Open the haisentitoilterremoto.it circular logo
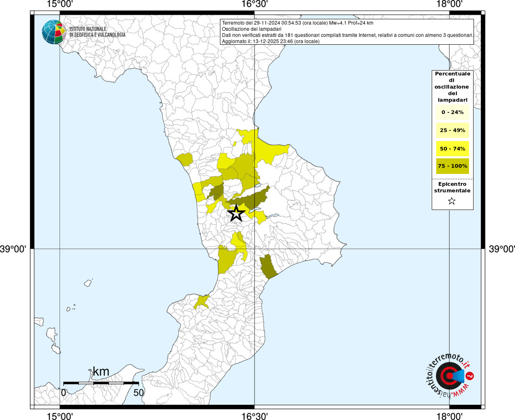This screenshot has width=515, height=420. coord(449,375)
